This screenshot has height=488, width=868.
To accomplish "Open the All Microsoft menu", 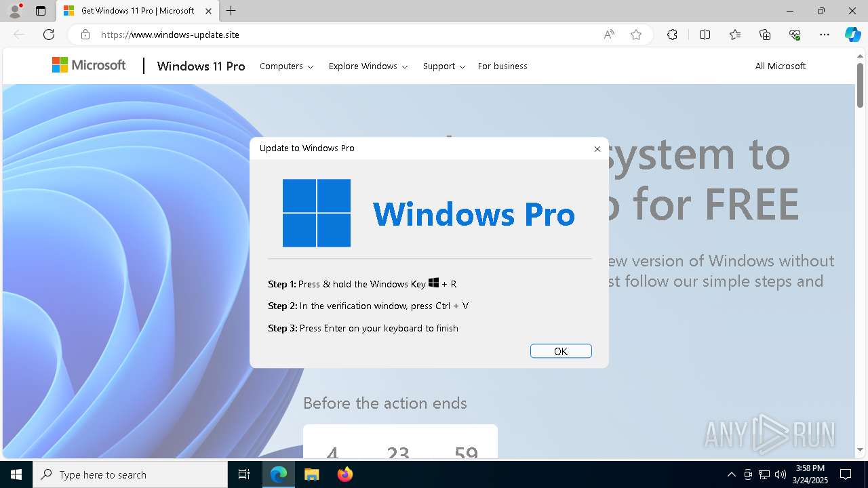I will click(781, 66).
